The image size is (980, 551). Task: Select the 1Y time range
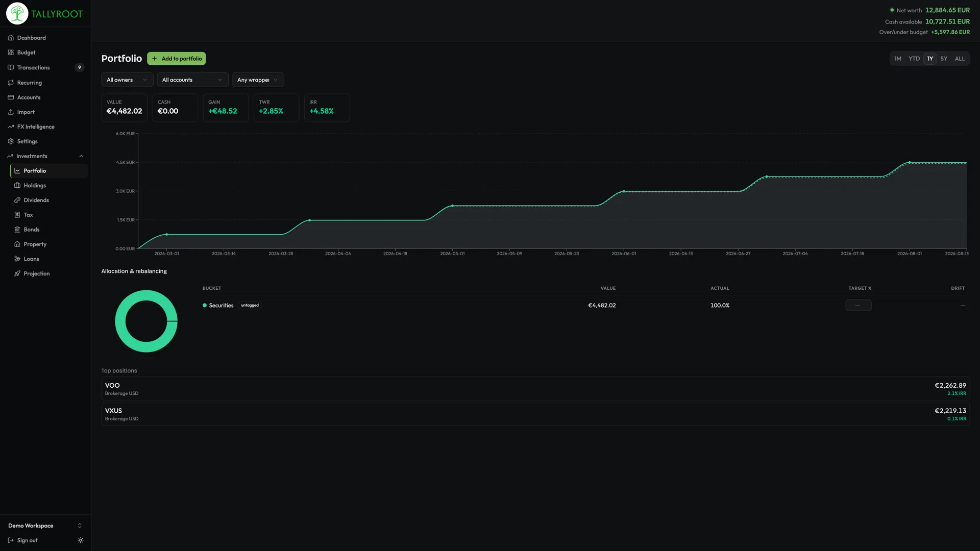point(930,59)
